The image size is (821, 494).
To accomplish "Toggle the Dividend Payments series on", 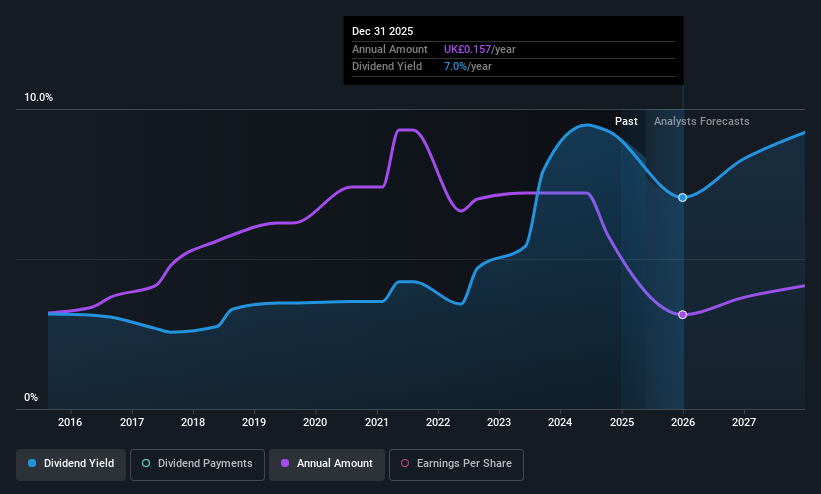I will (197, 464).
